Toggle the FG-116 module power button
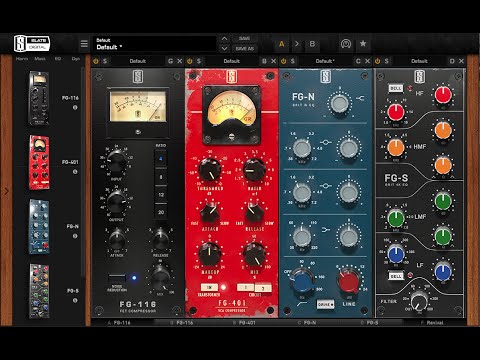480x360 pixels. 96,61
